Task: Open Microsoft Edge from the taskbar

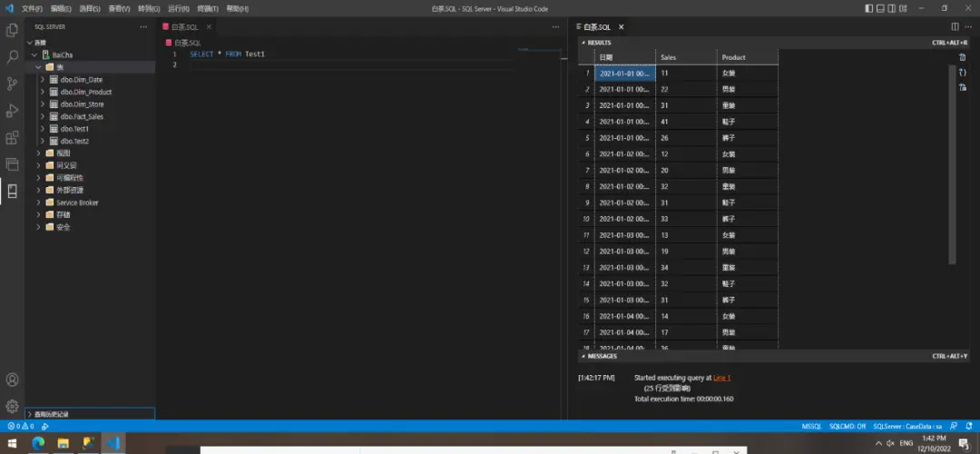Action: click(x=38, y=443)
